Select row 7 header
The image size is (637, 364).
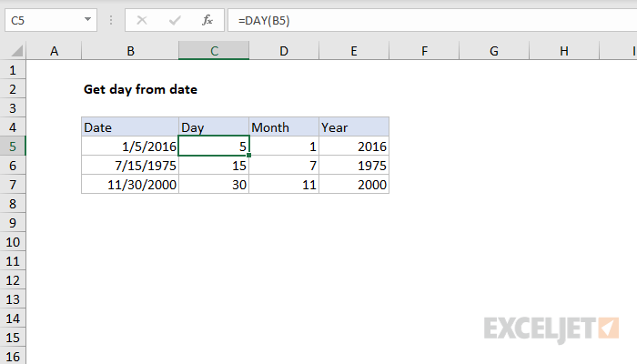13,185
